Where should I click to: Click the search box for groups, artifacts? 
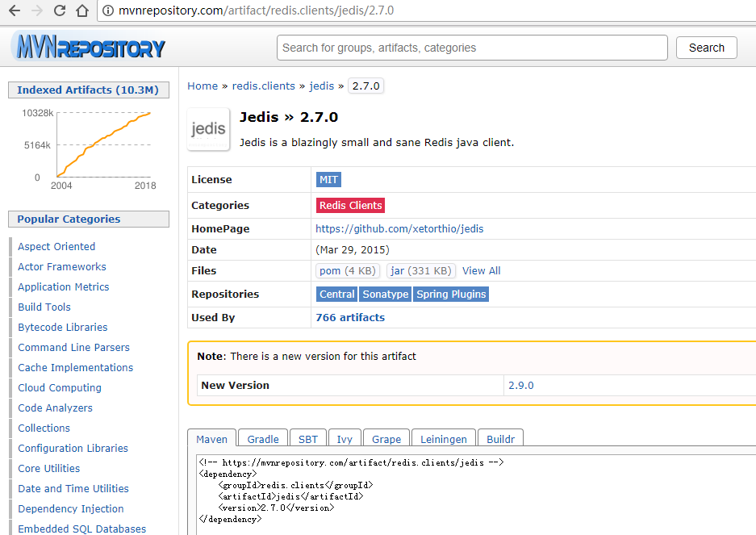(472, 48)
